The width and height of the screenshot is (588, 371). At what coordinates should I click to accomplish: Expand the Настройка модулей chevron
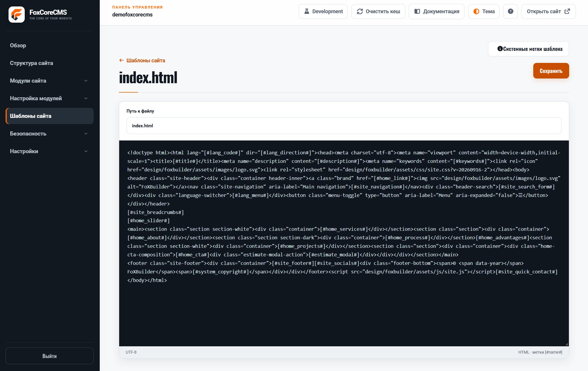coord(86,98)
